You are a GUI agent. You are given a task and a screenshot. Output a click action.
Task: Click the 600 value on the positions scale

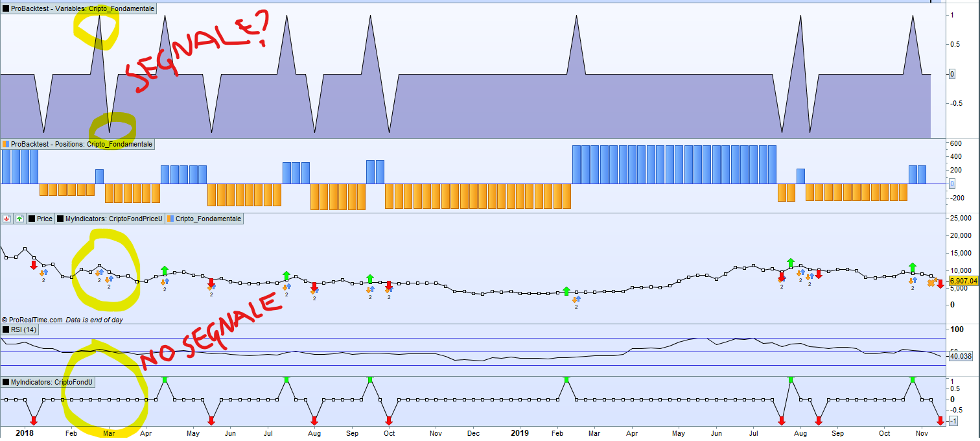pyautogui.click(x=956, y=143)
